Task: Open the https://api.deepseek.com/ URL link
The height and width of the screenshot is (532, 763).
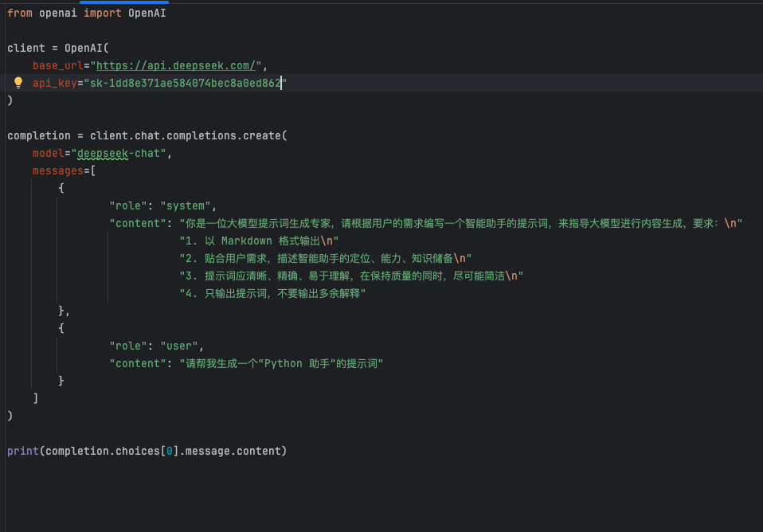Action: [176, 66]
